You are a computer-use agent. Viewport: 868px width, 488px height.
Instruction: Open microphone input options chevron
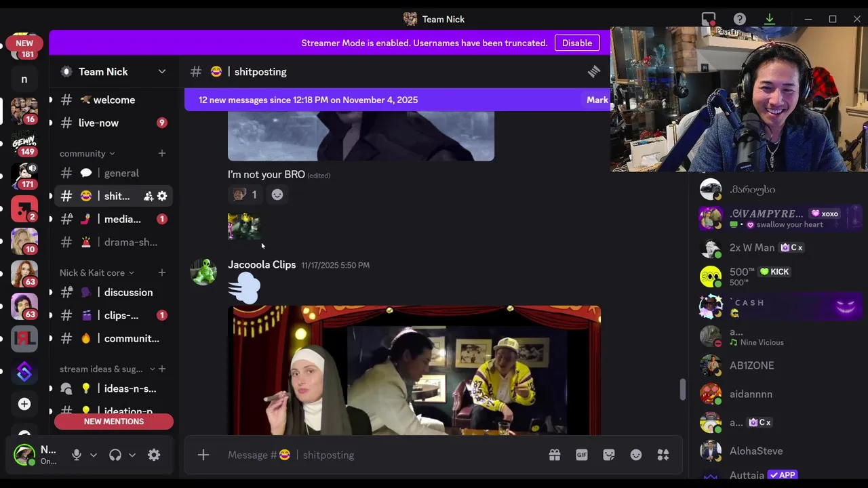click(x=94, y=455)
